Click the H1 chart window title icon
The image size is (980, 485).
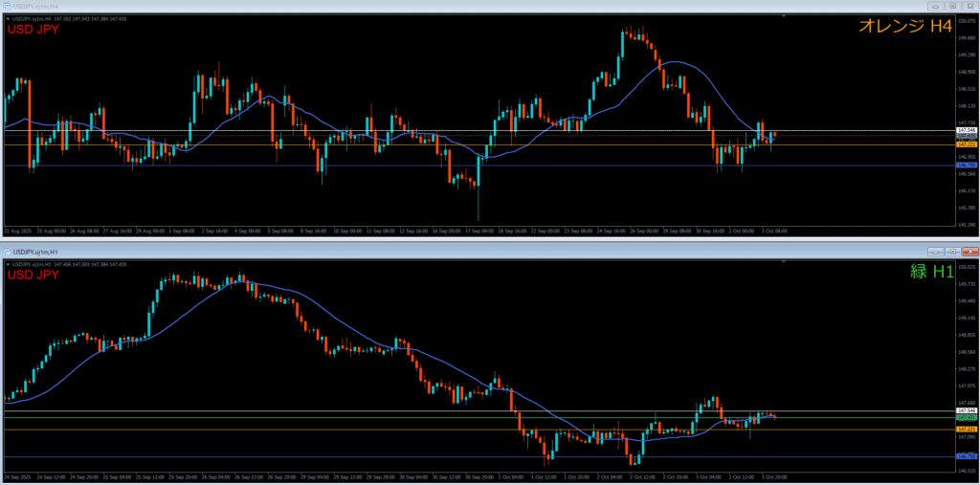point(8,252)
